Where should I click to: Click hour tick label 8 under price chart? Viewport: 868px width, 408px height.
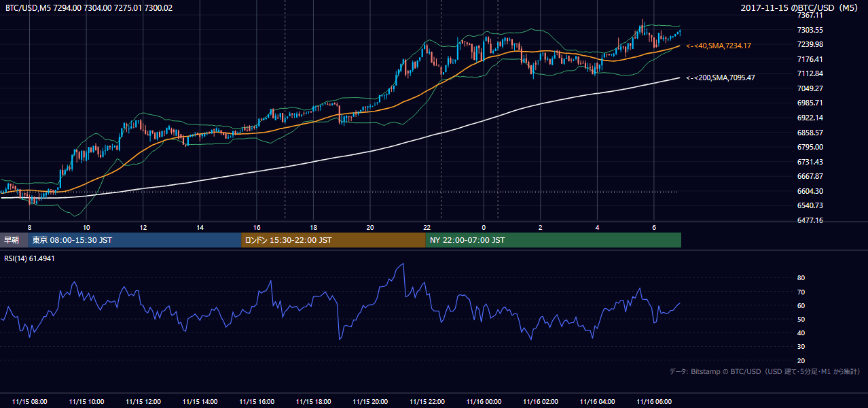29,227
